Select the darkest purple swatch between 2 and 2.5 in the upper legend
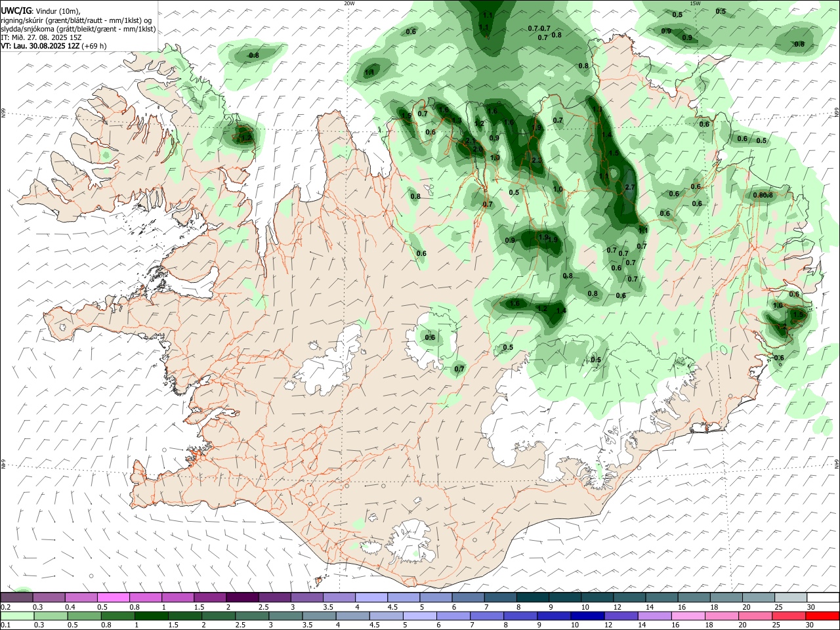Viewport: 840px width, 630px height. [242, 597]
